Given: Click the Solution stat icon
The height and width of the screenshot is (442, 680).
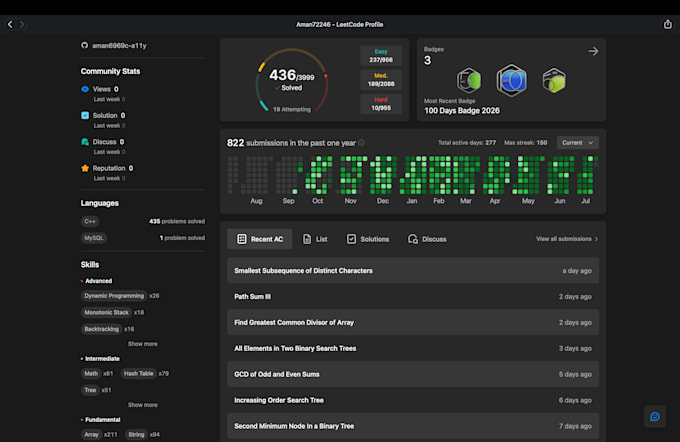Looking at the screenshot, I should coord(85,115).
